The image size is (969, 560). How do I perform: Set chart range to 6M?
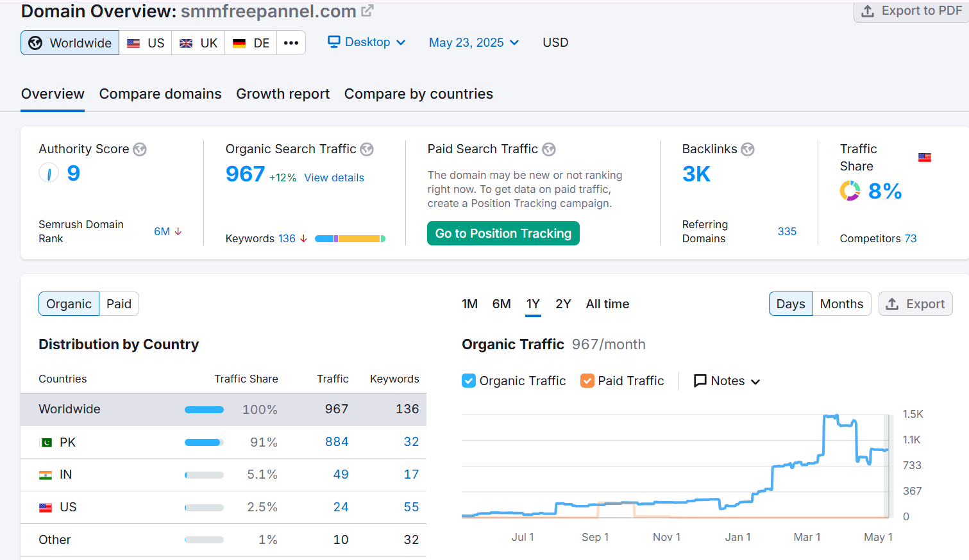(501, 304)
